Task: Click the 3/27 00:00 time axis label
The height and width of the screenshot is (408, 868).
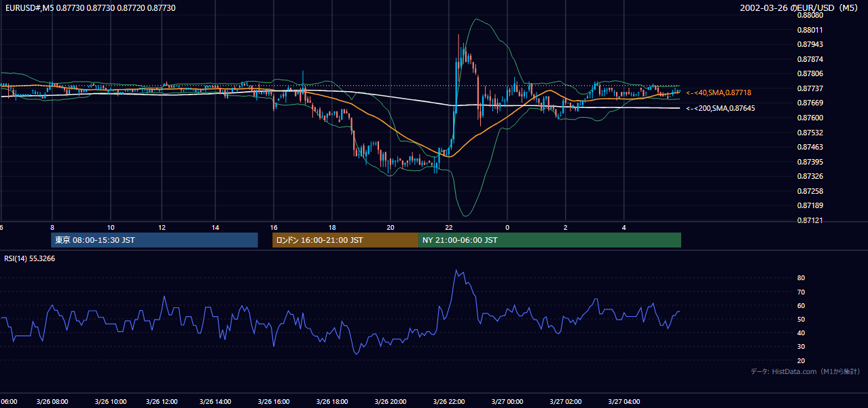Action: tap(507, 402)
